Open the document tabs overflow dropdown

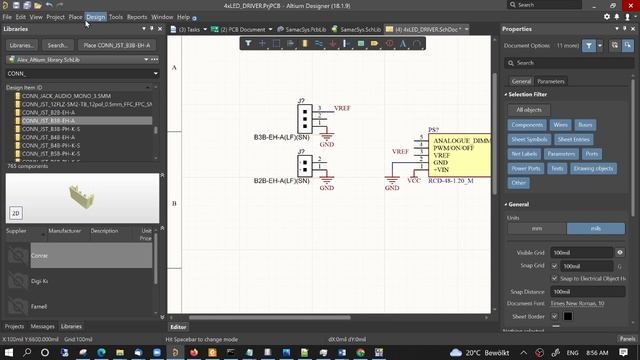tap(467, 29)
